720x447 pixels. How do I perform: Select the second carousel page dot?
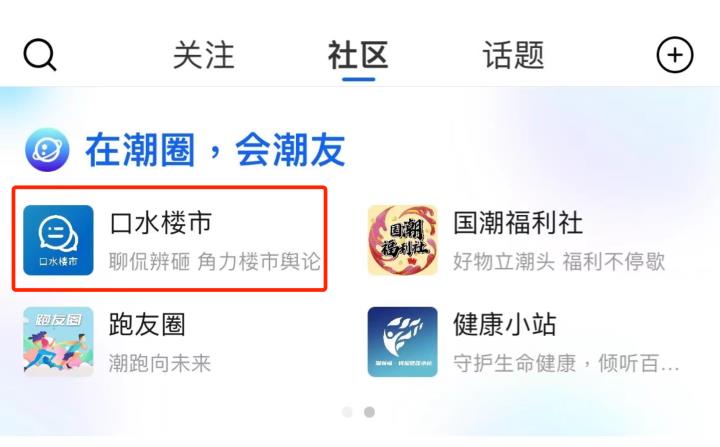[369, 412]
